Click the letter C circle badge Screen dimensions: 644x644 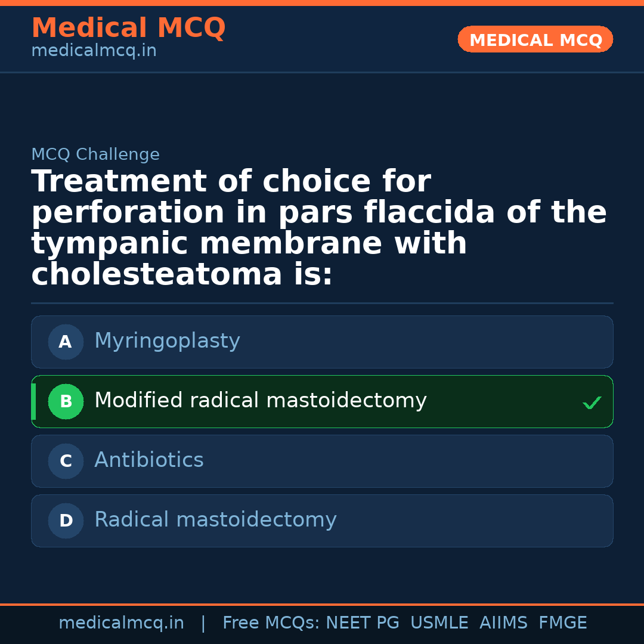(66, 462)
